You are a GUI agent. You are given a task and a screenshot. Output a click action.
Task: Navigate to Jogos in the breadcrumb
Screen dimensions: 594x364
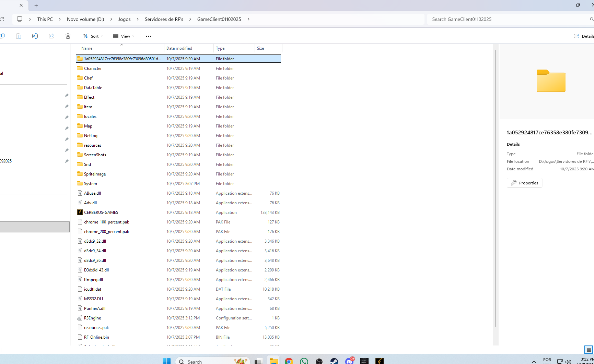click(x=124, y=19)
